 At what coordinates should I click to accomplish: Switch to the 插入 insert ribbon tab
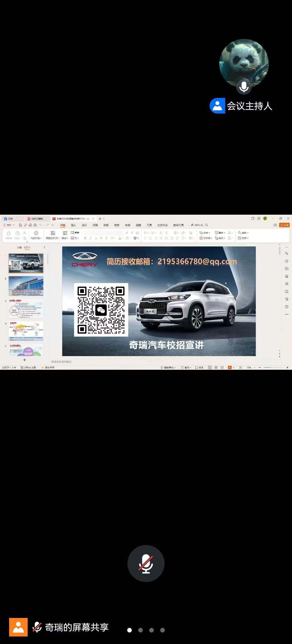tap(74, 225)
